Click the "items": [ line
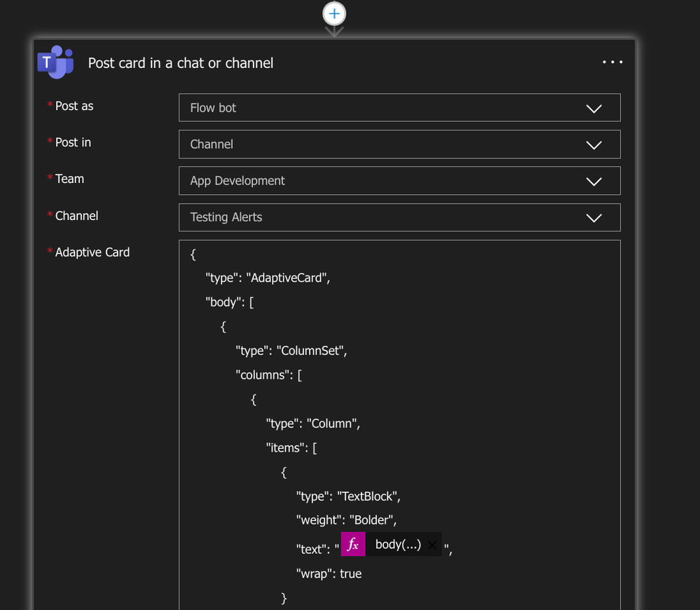Screen dimensions: 700x610 pyautogui.click(x=291, y=448)
